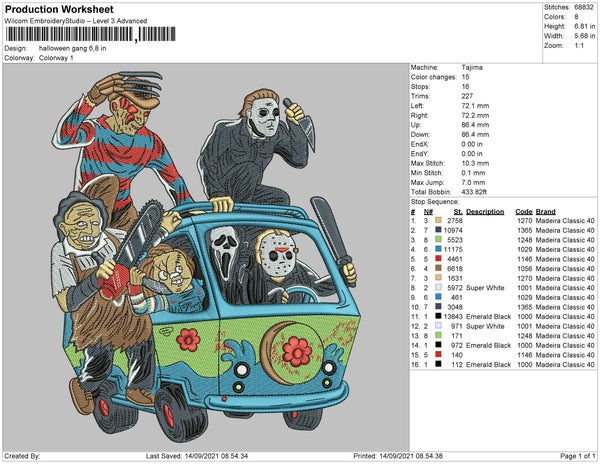Select the Width value "5.68 in"

coord(585,36)
